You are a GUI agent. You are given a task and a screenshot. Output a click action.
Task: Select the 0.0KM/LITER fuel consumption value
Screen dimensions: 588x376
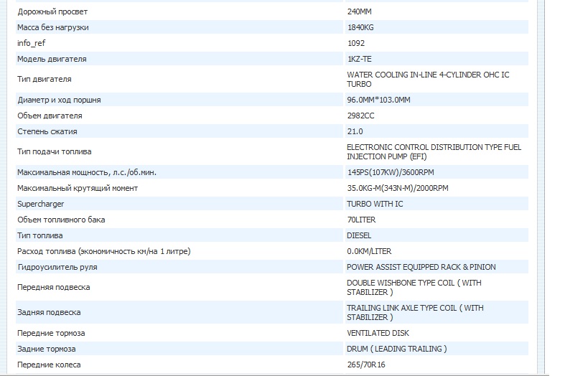tap(369, 251)
